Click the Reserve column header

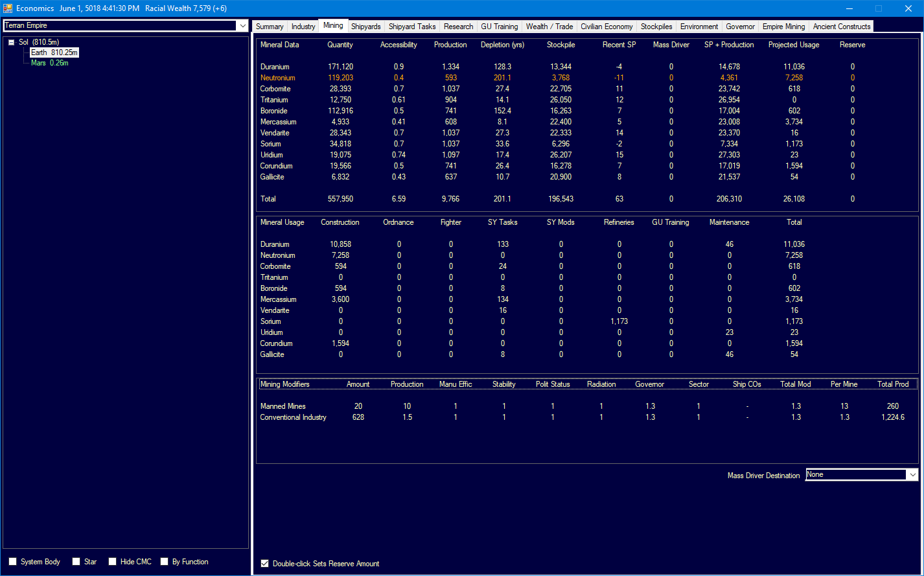(x=853, y=45)
